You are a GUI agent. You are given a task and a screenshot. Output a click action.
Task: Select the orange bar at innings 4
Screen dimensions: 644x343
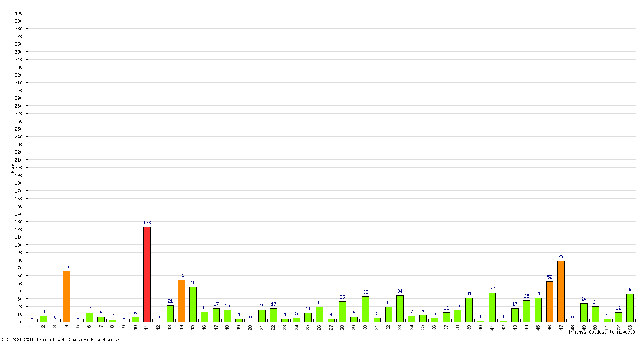tap(66, 296)
